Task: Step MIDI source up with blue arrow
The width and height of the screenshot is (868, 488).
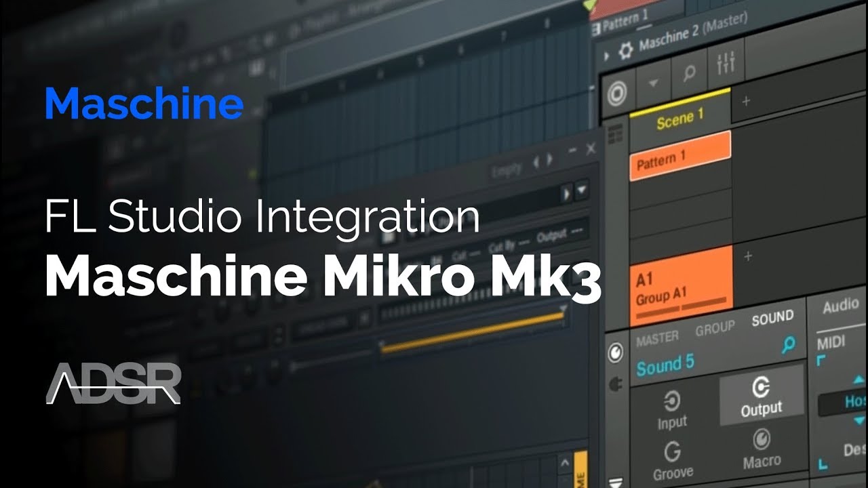Action: pos(859,380)
